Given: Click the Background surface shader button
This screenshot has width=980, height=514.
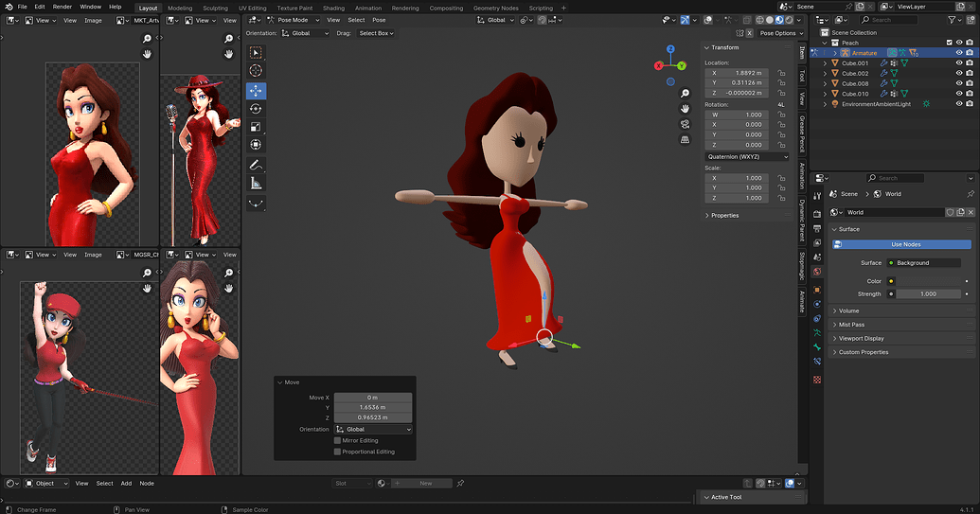Looking at the screenshot, I should click(x=924, y=263).
